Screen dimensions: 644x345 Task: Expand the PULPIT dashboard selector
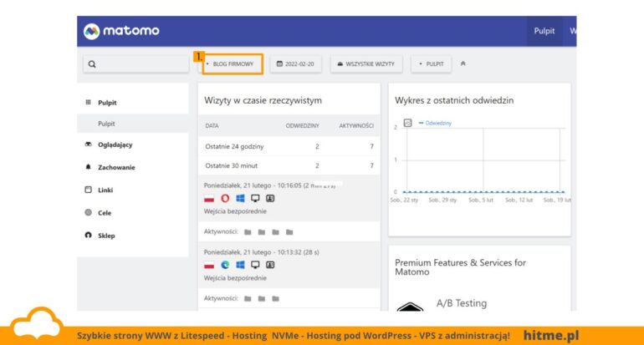tap(432, 64)
